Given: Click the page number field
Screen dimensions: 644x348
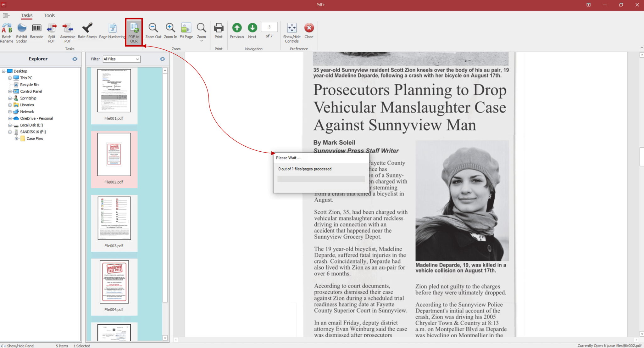Looking at the screenshot, I should click(269, 27).
